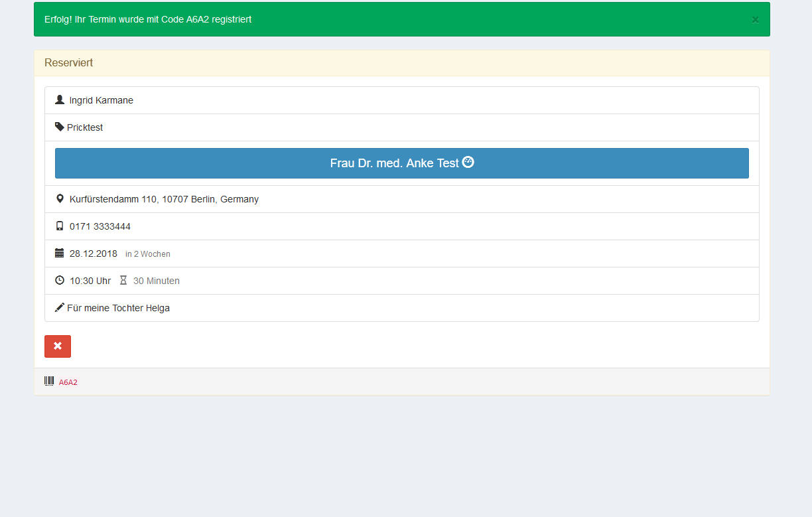Click the tag icon next to Pricktest
Image resolution: width=812 pixels, height=517 pixels.
pos(60,127)
